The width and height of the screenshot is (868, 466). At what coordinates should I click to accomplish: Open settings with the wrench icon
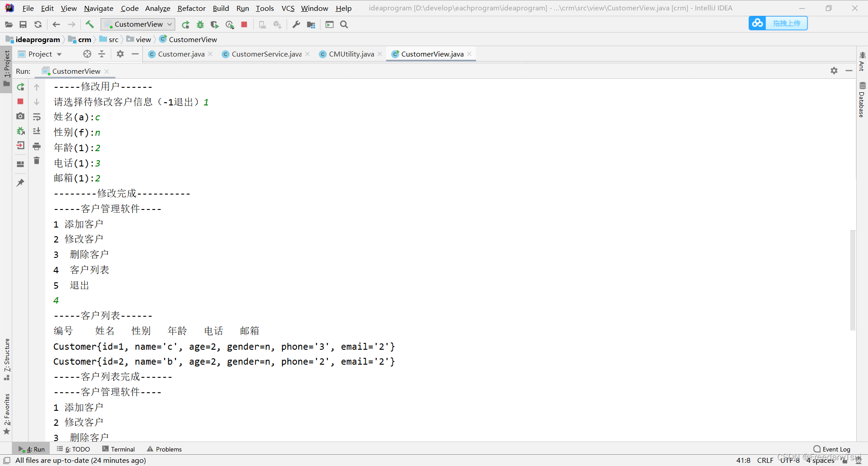(296, 24)
